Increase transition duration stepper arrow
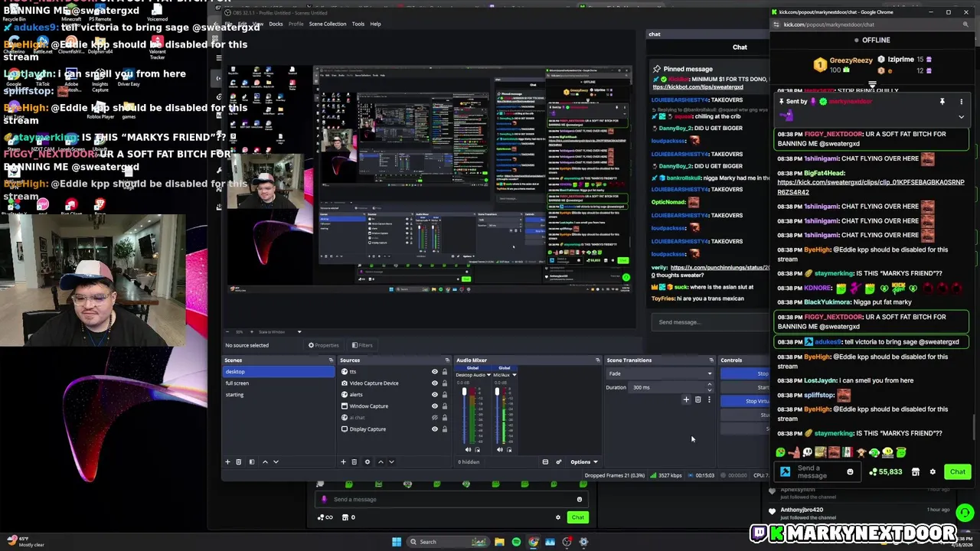This screenshot has width=980, height=551. [x=709, y=385]
